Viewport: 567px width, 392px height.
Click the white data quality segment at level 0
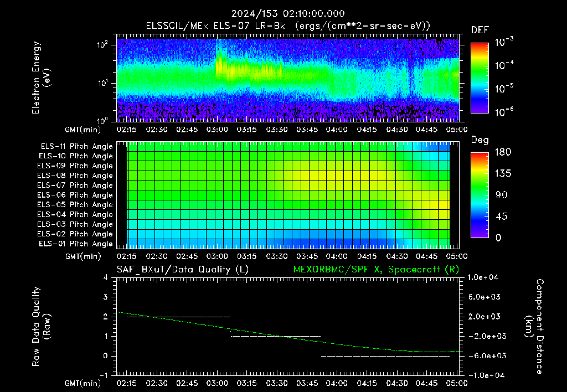[x=385, y=356]
